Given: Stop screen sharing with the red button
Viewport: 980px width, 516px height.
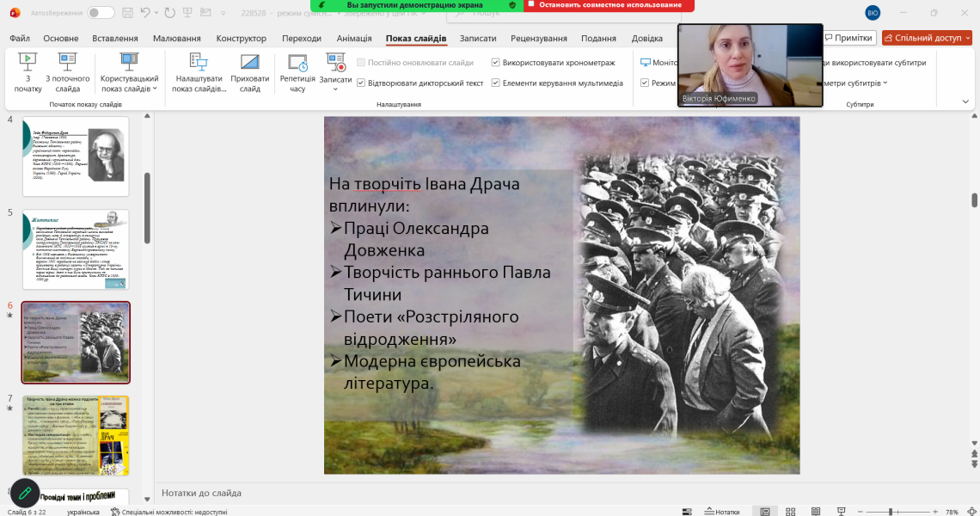Looking at the screenshot, I should click(609, 5).
